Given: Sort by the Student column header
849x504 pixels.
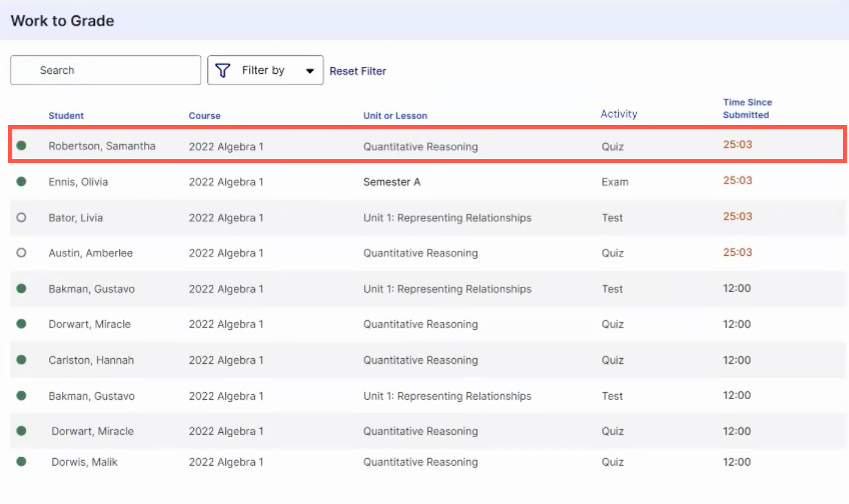Looking at the screenshot, I should (66, 115).
